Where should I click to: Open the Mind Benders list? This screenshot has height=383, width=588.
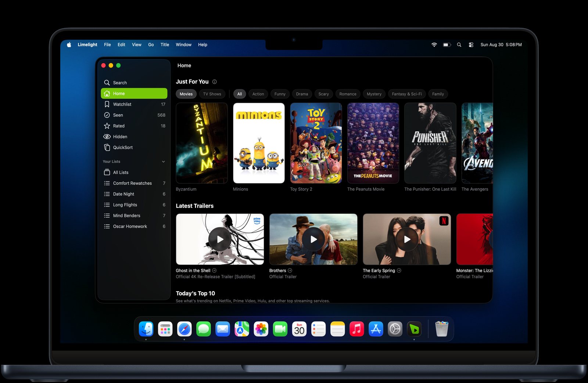click(134, 216)
